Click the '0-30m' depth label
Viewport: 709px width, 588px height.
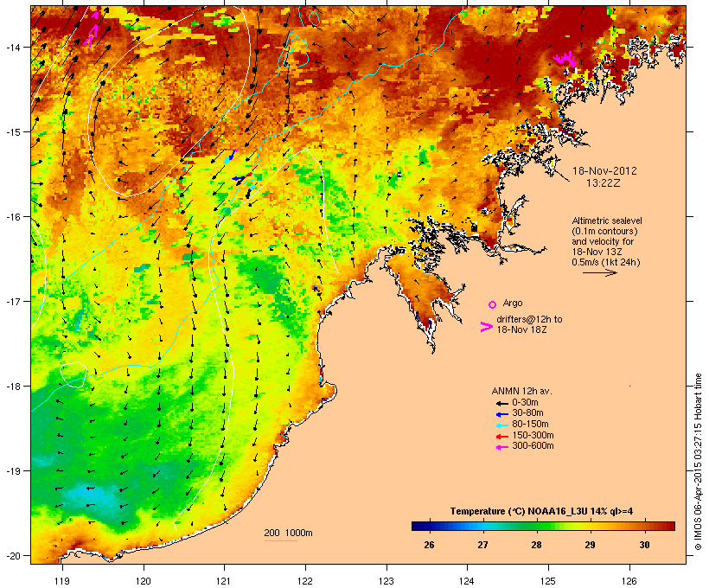(x=525, y=403)
